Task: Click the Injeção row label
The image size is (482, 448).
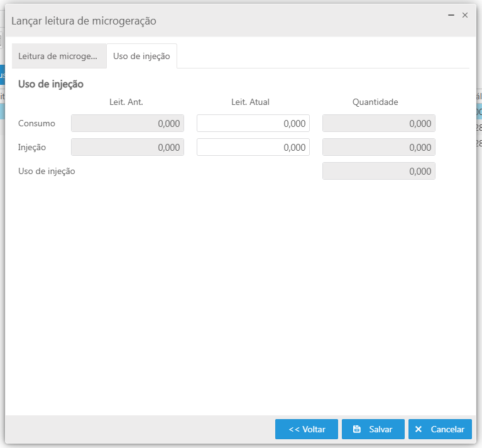Action: [x=33, y=147]
